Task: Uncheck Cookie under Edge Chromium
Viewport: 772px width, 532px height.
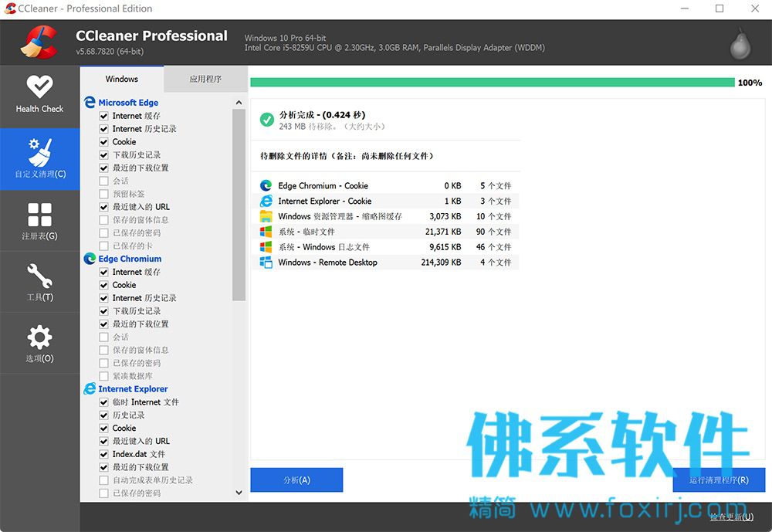Action: click(x=104, y=285)
